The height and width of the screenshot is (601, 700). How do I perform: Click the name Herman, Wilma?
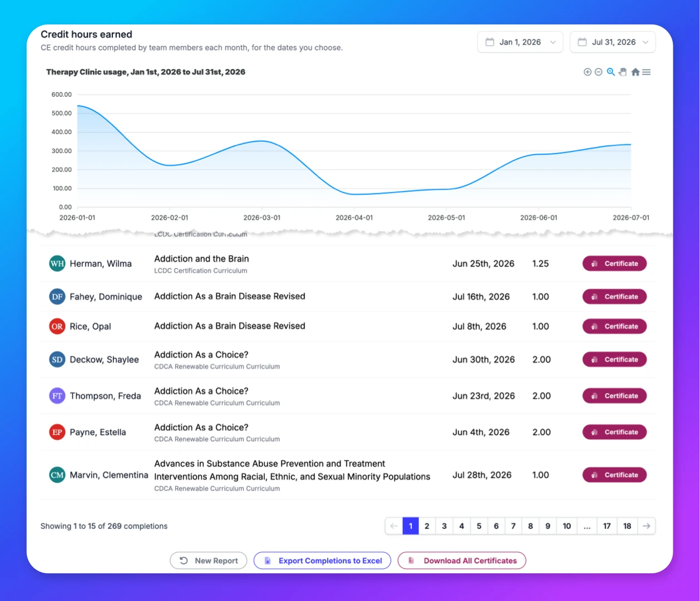pyautogui.click(x=101, y=264)
